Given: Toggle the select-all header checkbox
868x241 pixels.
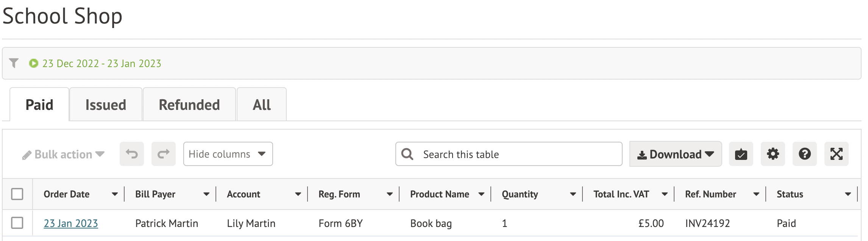Looking at the screenshot, I should 17,194.
